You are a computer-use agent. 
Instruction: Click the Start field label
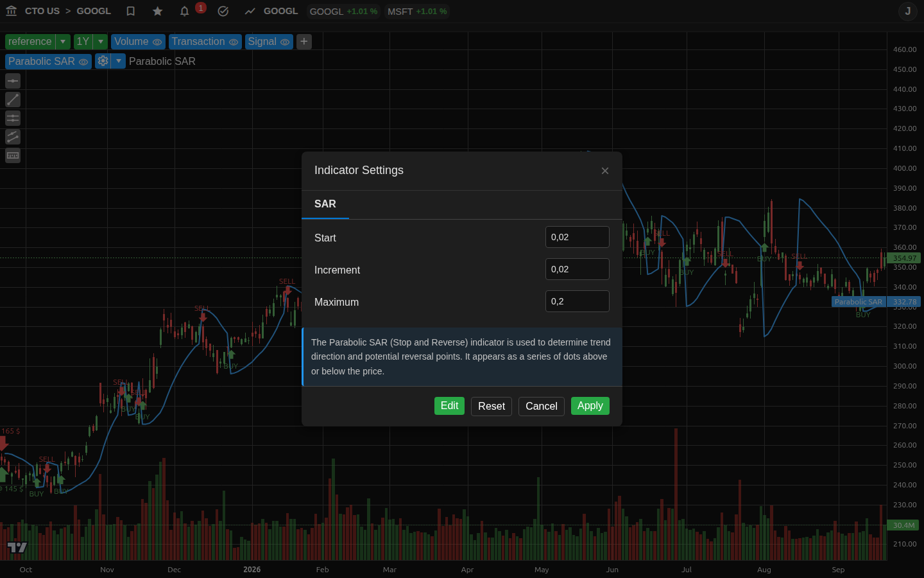[325, 238]
